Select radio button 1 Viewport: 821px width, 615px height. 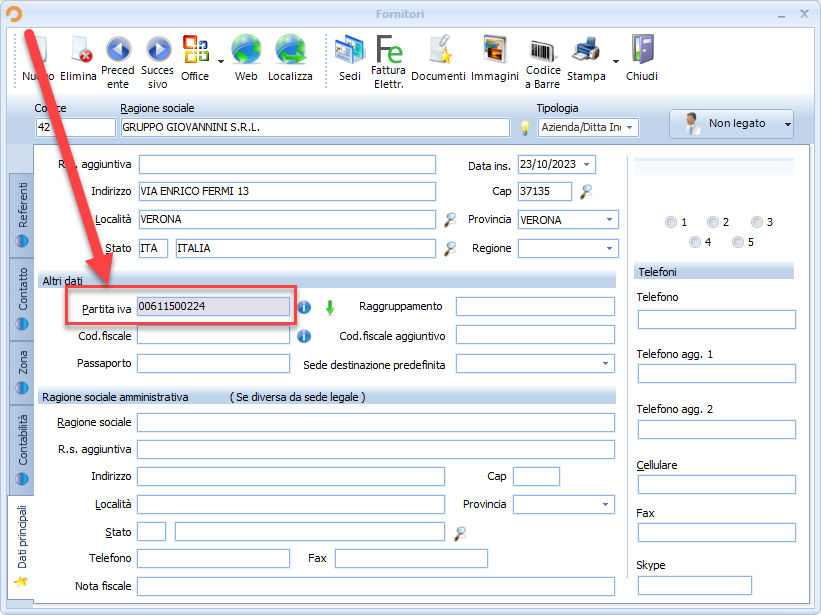click(x=671, y=222)
